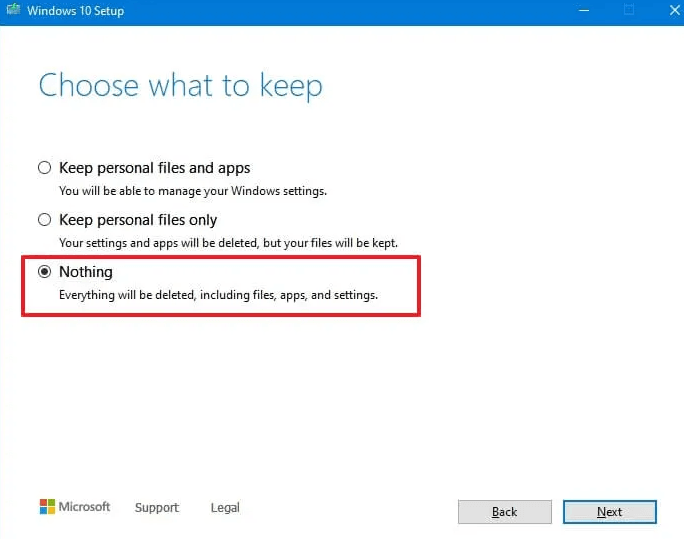This screenshot has height=539, width=684.
Task: Click the 'Everything will be deleted' description text
Action: click(x=218, y=295)
